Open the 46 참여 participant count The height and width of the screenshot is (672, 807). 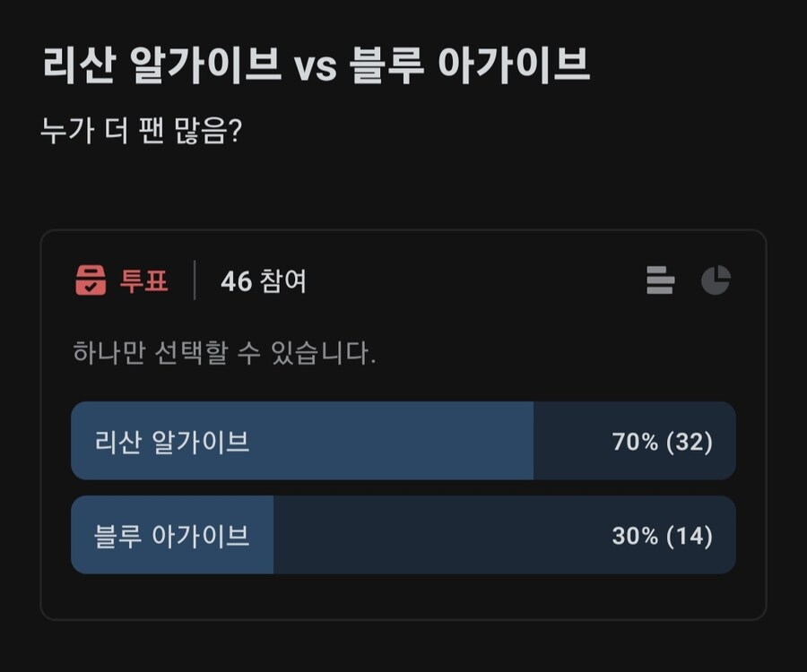[x=264, y=281]
